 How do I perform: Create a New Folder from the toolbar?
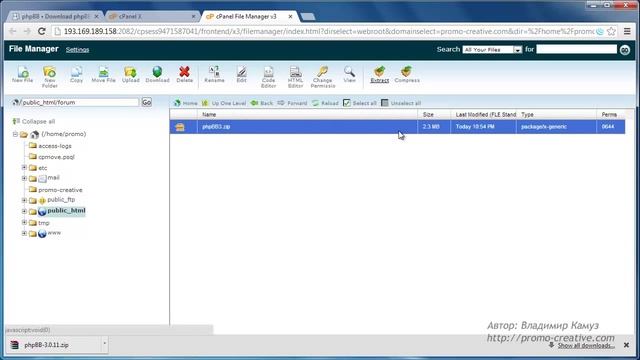(49, 77)
